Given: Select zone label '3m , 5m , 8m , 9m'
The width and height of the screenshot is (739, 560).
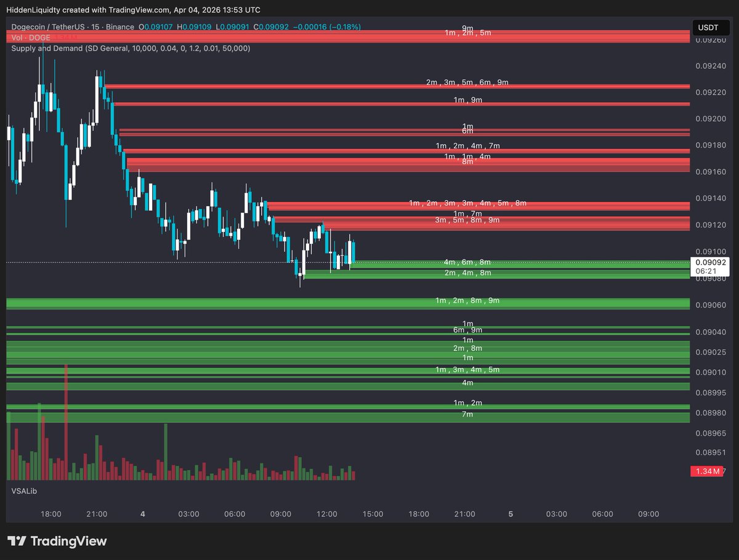Looking at the screenshot, I should pyautogui.click(x=467, y=220).
